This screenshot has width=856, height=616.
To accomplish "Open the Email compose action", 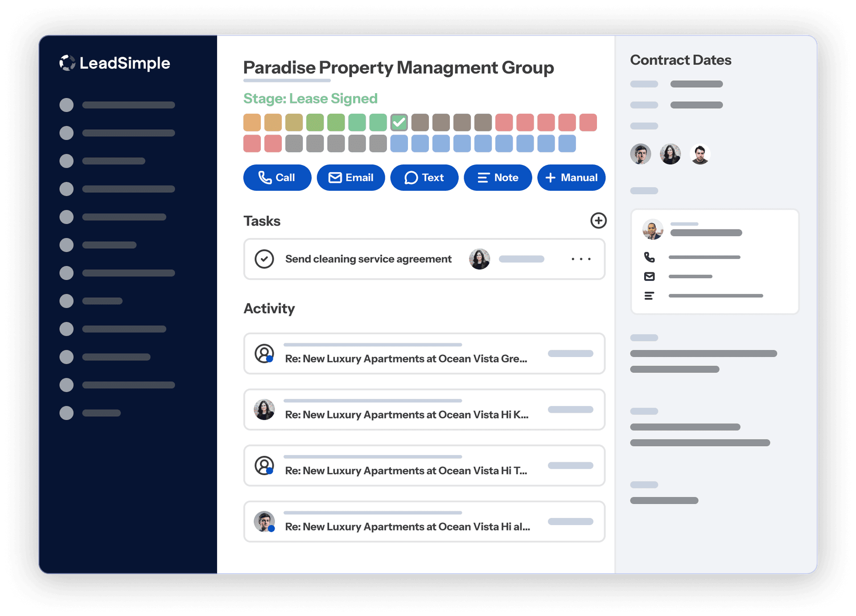I will pyautogui.click(x=350, y=177).
